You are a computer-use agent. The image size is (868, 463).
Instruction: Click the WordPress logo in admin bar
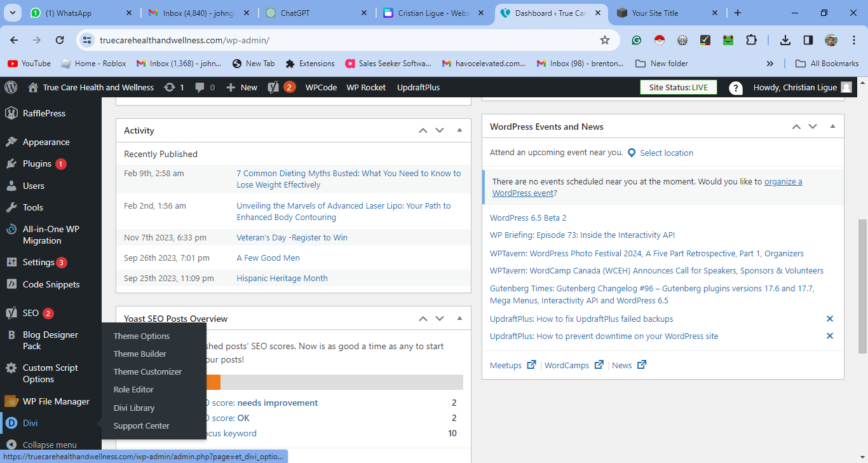coord(11,87)
